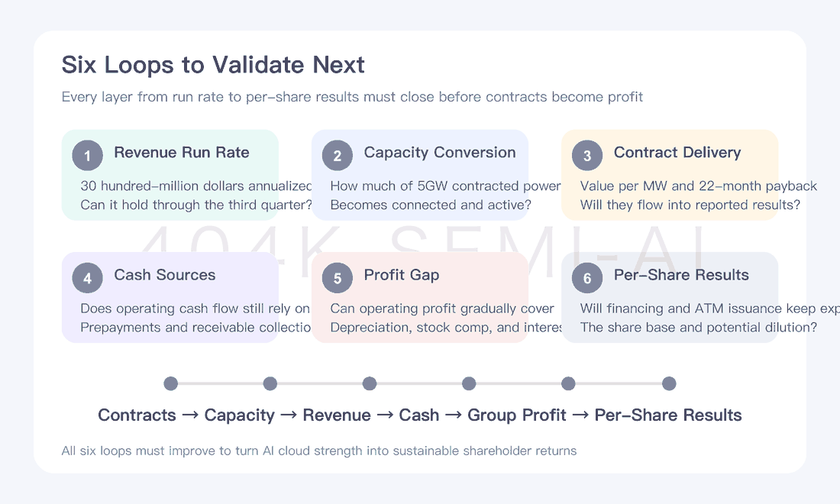840x504 pixels.
Task: Click the footer note about shareholder returns
Action: coord(318,451)
